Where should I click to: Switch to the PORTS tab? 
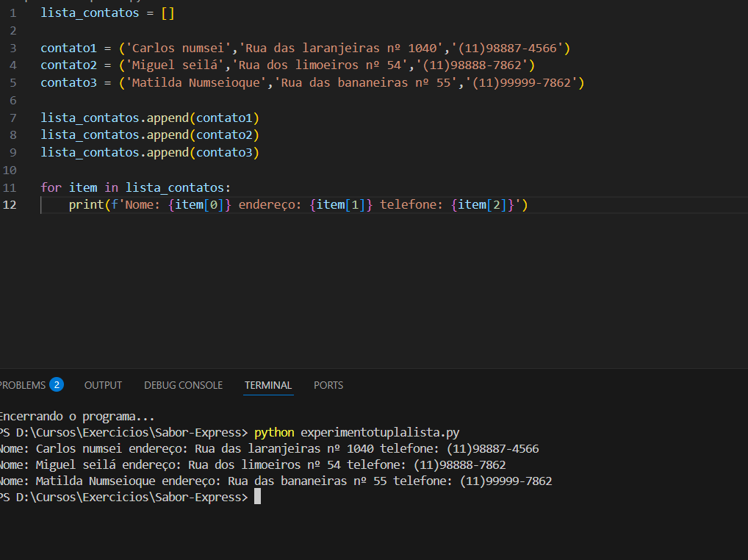pyautogui.click(x=328, y=385)
